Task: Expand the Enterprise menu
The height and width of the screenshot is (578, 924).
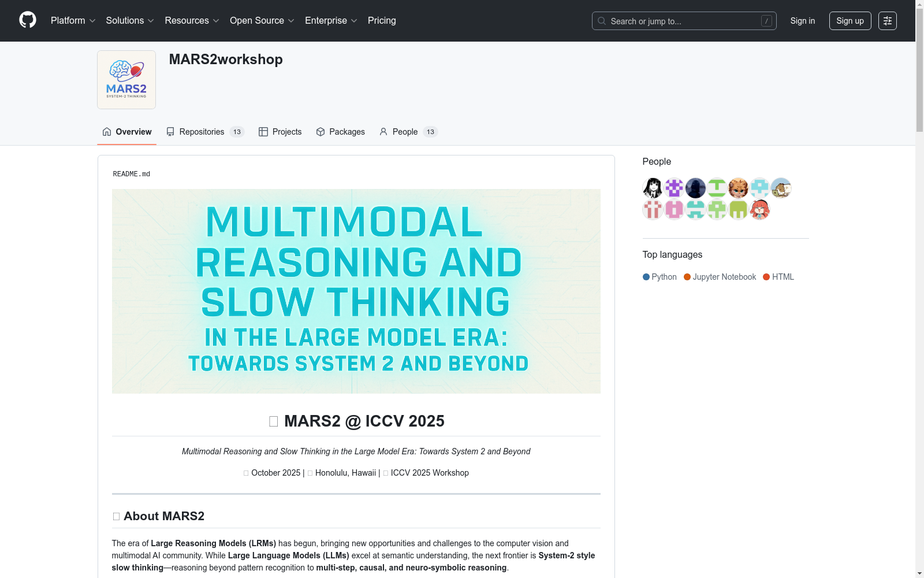Action: [x=331, y=21]
